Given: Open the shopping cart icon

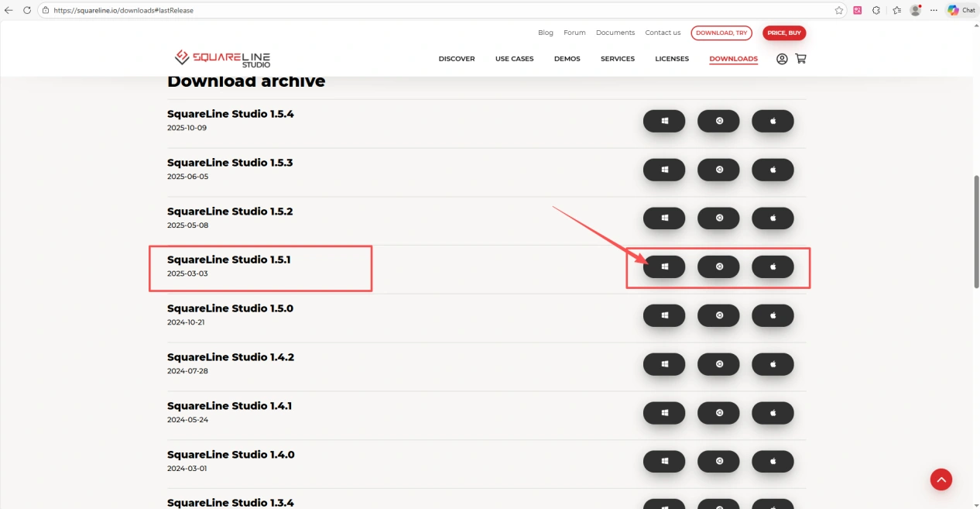Looking at the screenshot, I should pos(800,59).
